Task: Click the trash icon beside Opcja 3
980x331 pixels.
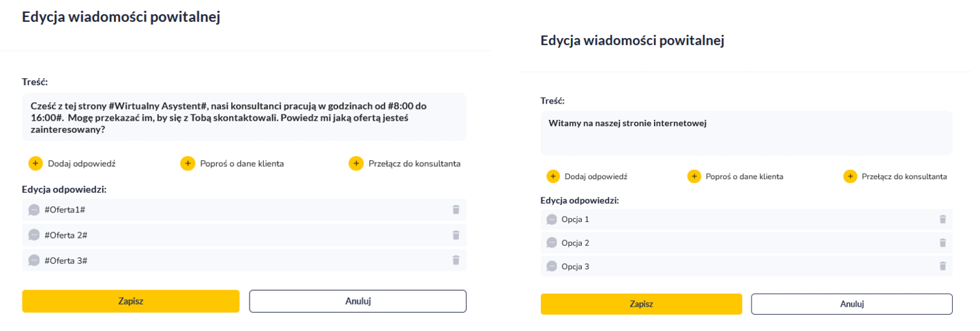Action: 942,266
